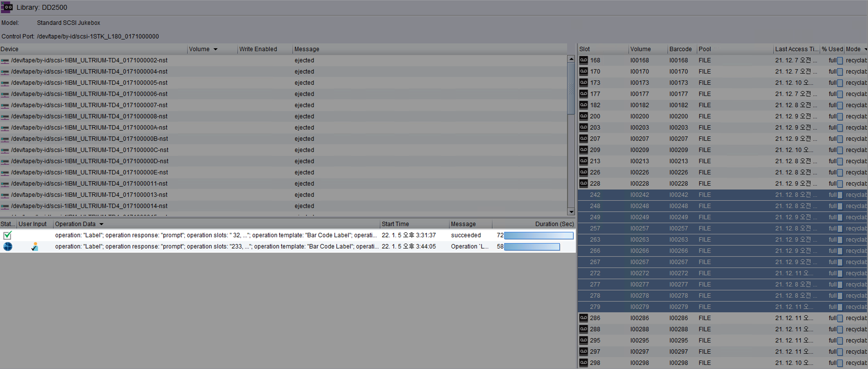
Task: Click the drive icon for ULTRIUM-TD4_017100000A-nst
Action: [x=5, y=128]
